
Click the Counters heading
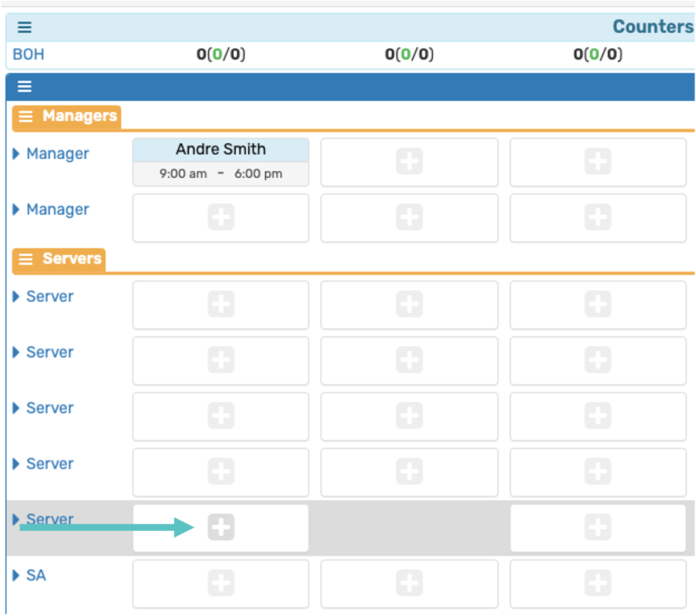[652, 27]
